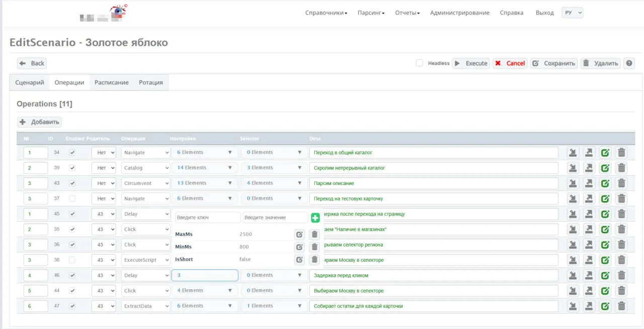Open the Catalog operation type dropdown
This screenshot has width=644, height=329.
(x=145, y=168)
